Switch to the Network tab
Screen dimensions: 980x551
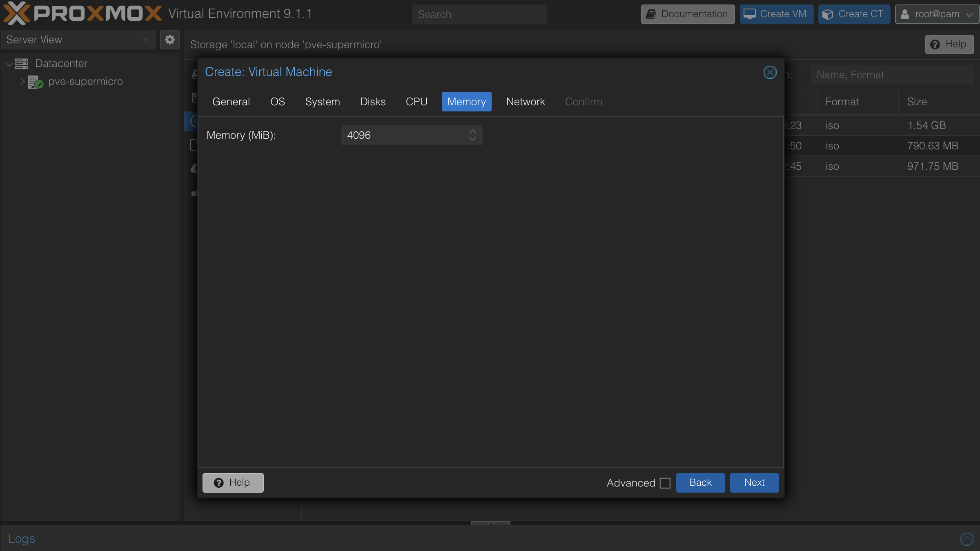pos(525,102)
